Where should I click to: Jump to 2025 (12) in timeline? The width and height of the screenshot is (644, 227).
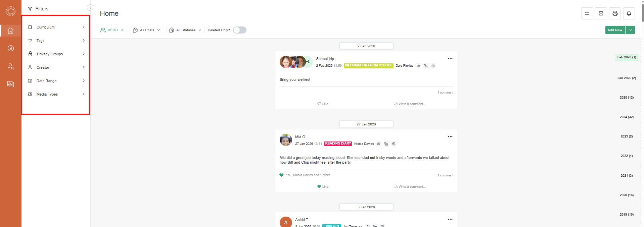tap(627, 98)
